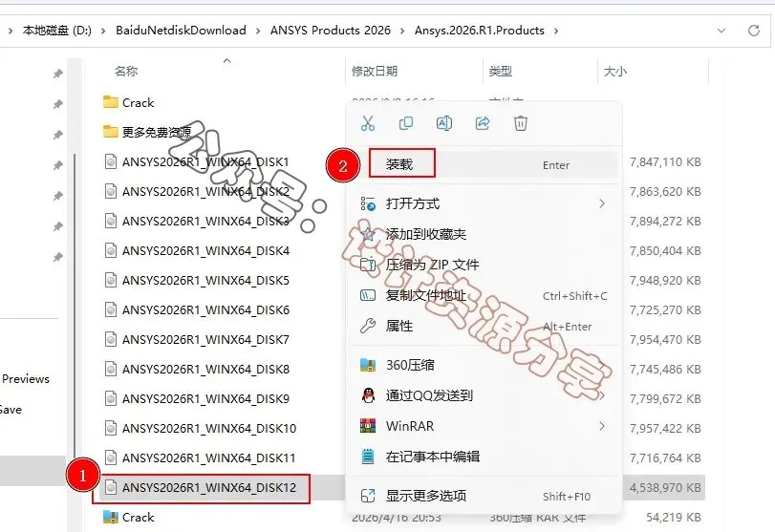
Task: Click the icon beside 显示更多选项
Action: click(368, 496)
